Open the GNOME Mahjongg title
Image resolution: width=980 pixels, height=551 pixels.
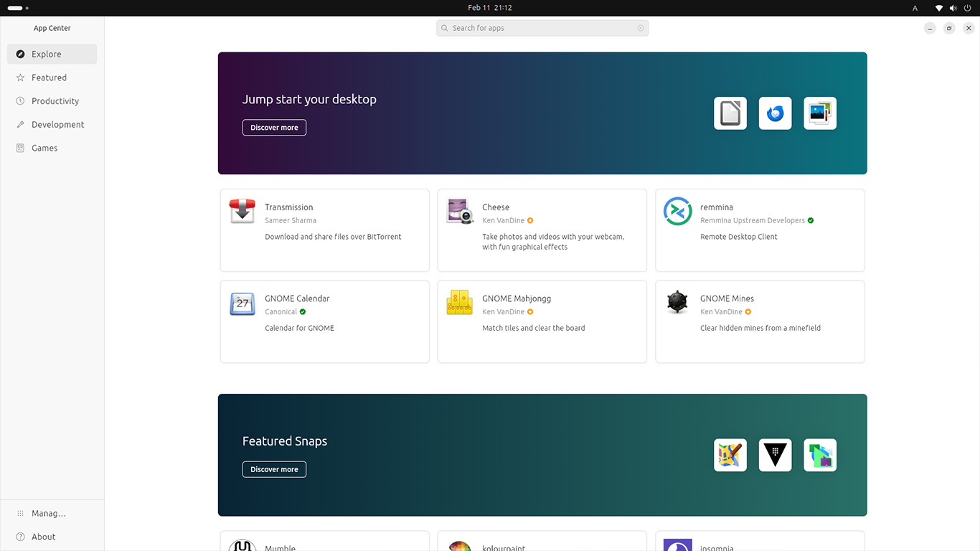[x=517, y=298]
